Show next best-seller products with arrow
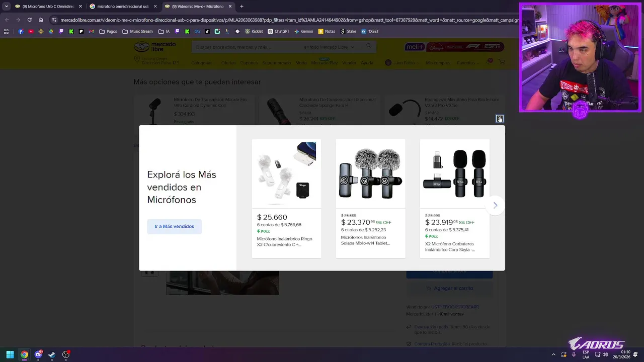644x362 pixels. tap(495, 205)
